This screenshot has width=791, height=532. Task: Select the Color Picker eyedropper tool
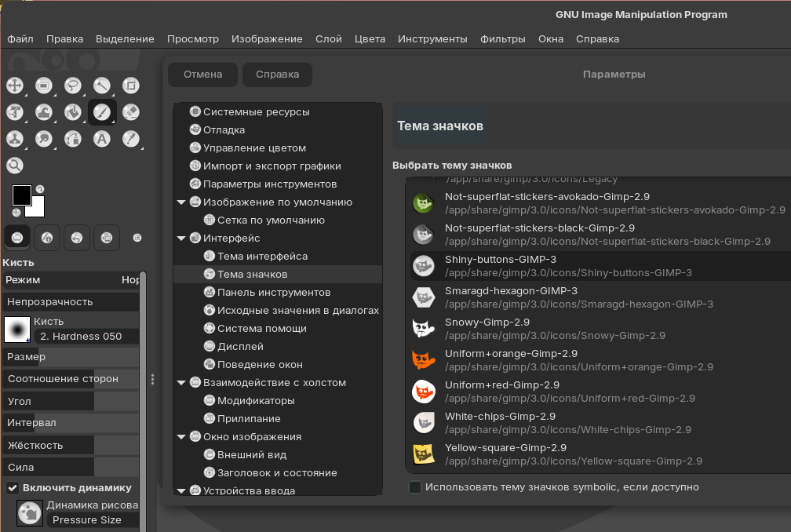pyautogui.click(x=130, y=139)
